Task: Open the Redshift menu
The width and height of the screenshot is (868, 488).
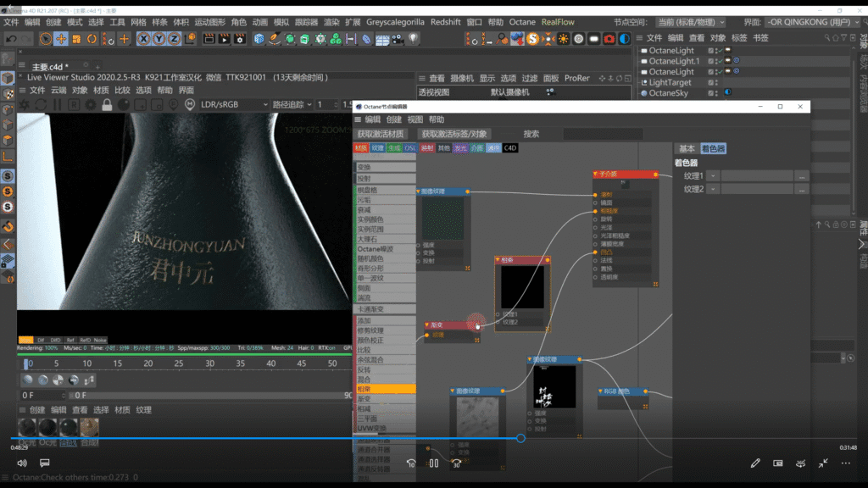Action: click(446, 22)
